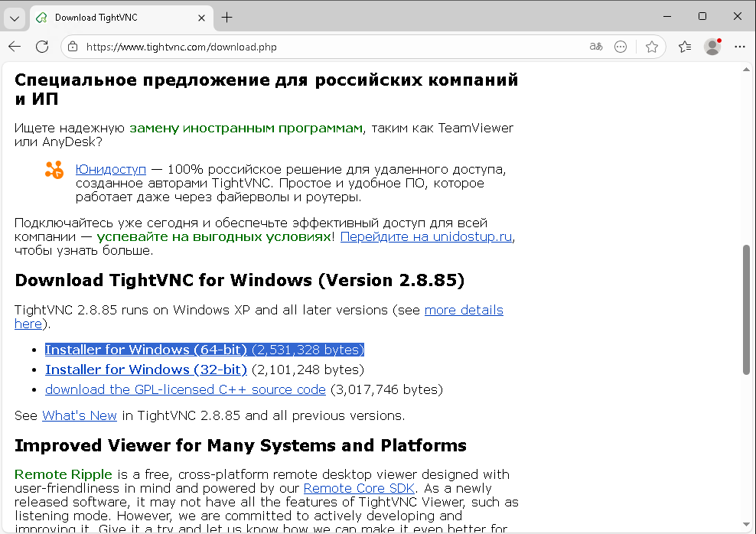Open the Favorites list toolbar icon
This screenshot has width=756, height=534.
pyautogui.click(x=685, y=47)
